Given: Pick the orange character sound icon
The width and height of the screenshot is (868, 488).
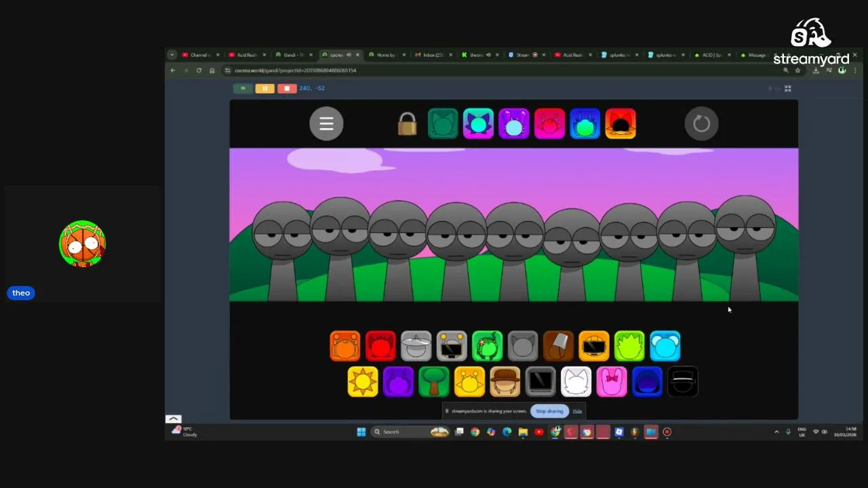Looking at the screenshot, I should (x=344, y=346).
